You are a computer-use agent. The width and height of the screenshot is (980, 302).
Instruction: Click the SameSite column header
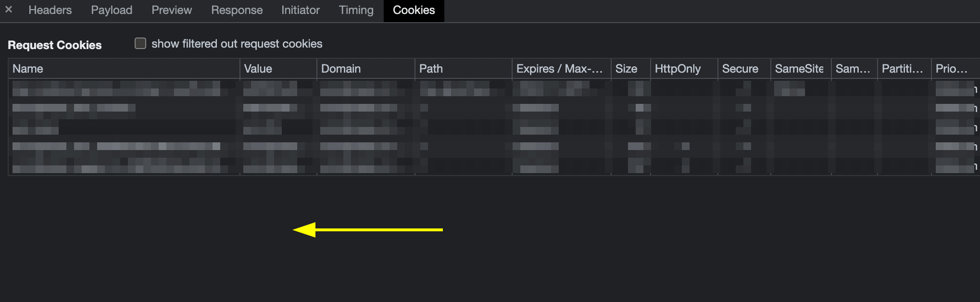tap(800, 69)
